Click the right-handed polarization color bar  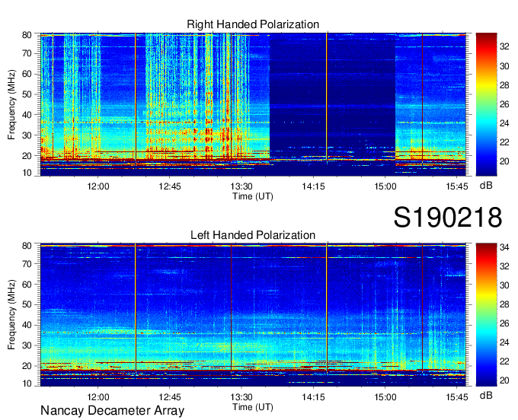click(486, 104)
